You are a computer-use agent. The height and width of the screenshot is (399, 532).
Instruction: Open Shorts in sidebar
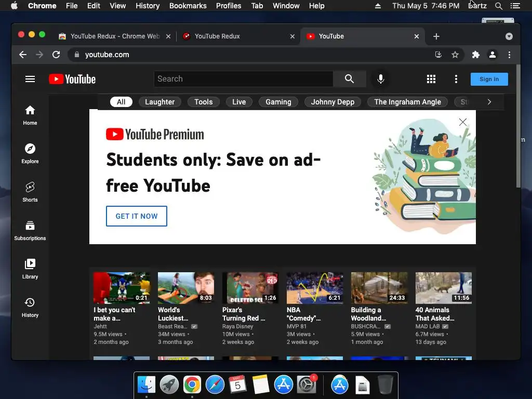pos(30,192)
